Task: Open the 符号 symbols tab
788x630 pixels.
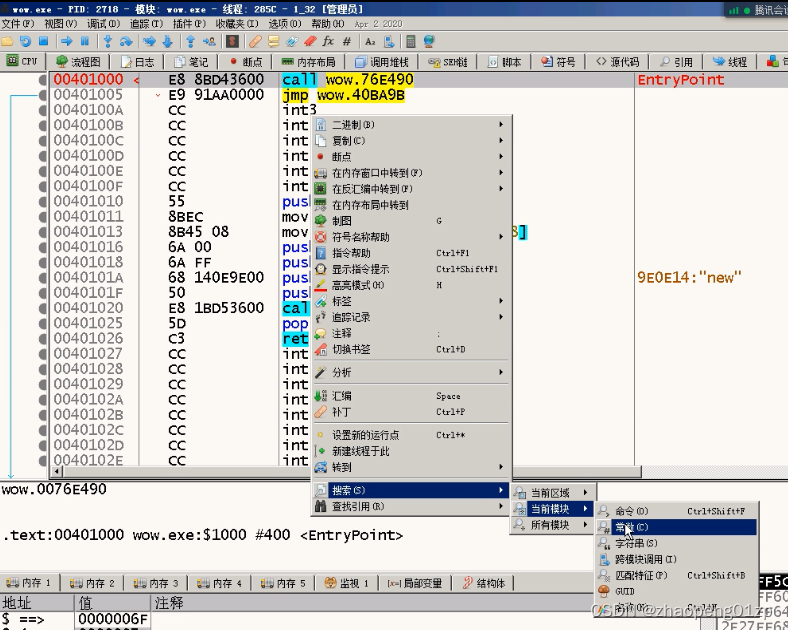Action: (558, 62)
